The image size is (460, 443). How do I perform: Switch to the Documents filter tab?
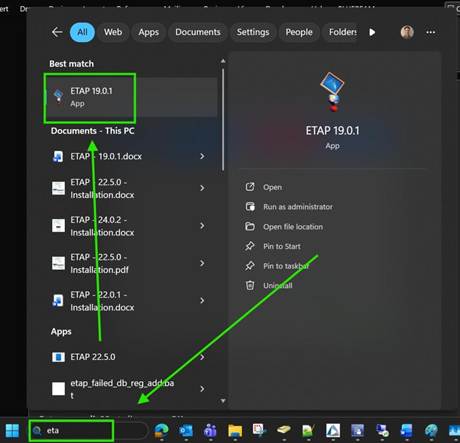pos(198,32)
